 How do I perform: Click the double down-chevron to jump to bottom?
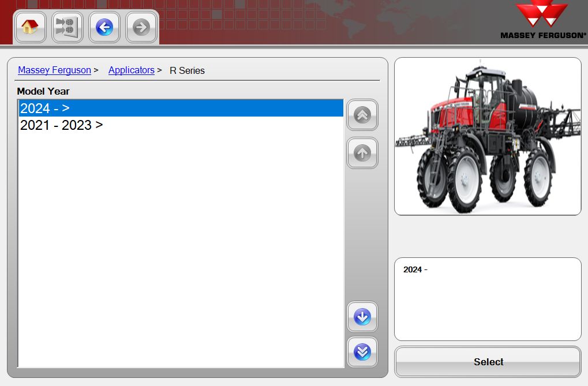click(x=362, y=351)
